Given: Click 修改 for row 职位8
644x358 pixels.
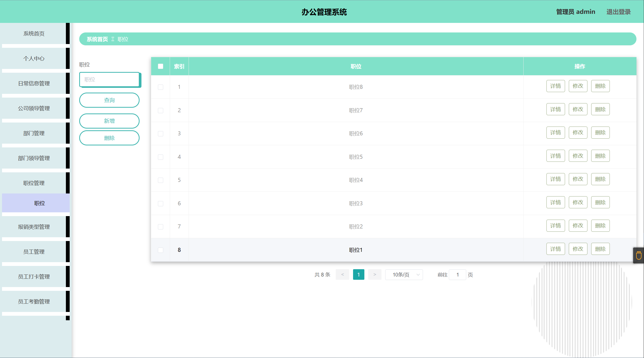Looking at the screenshot, I should 578,86.
